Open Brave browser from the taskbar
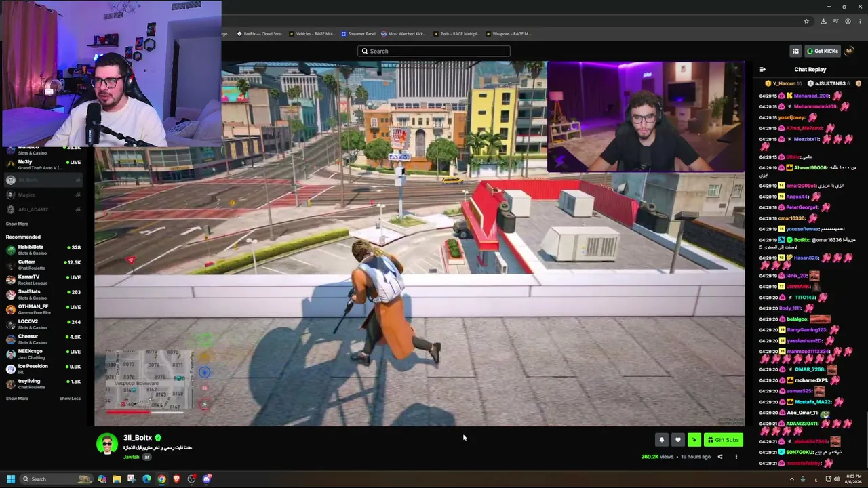This screenshot has height=488, width=868. point(176,479)
